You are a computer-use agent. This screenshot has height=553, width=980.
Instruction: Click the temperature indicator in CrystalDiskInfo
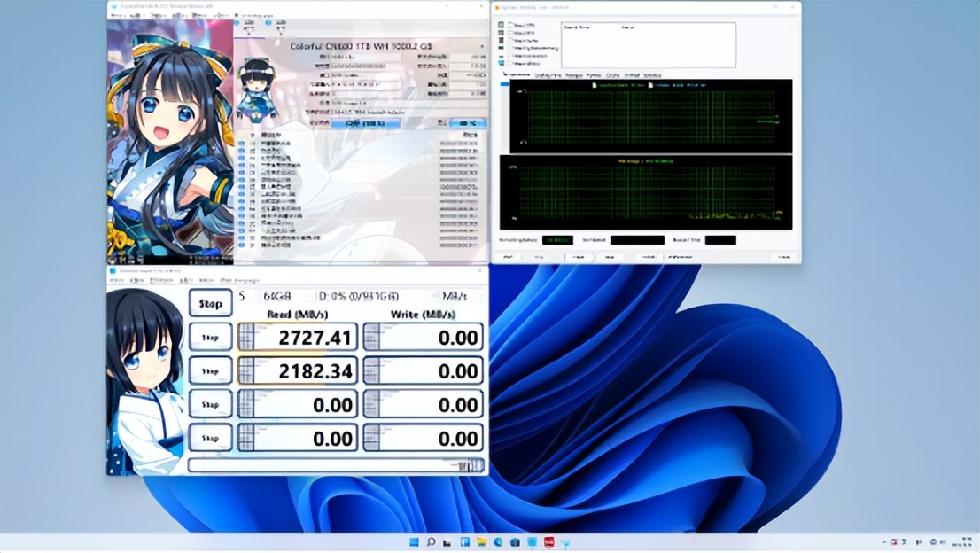click(x=467, y=122)
